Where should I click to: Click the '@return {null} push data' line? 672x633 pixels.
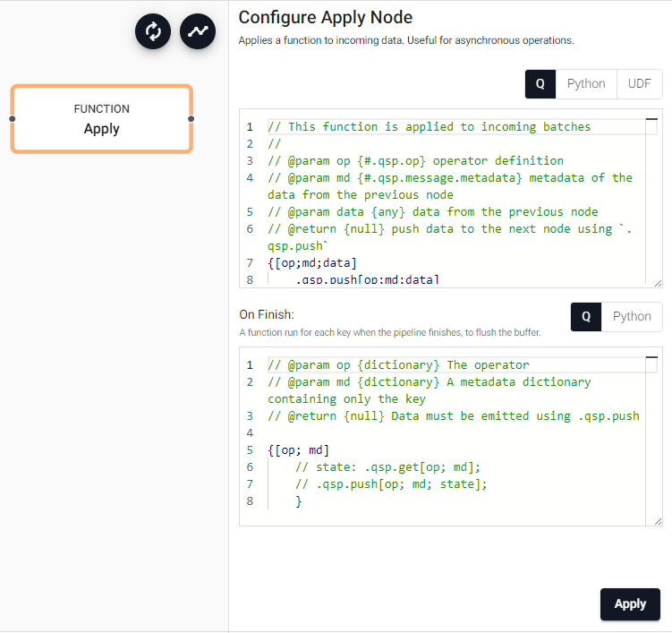450,237
